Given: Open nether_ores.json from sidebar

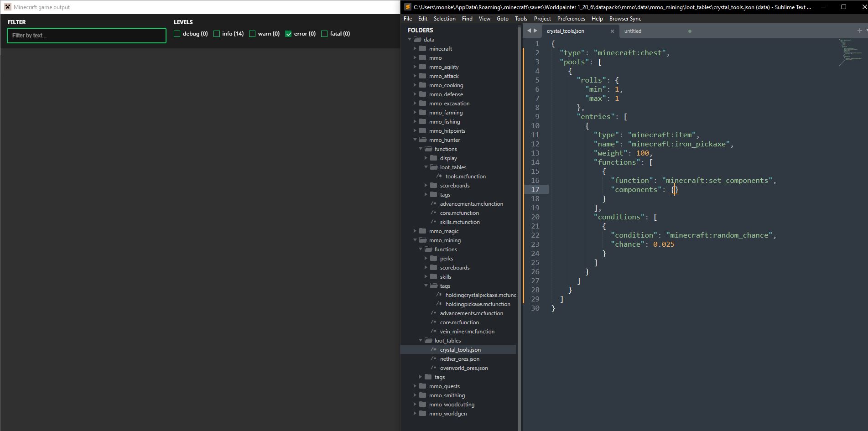Looking at the screenshot, I should pyautogui.click(x=459, y=359).
